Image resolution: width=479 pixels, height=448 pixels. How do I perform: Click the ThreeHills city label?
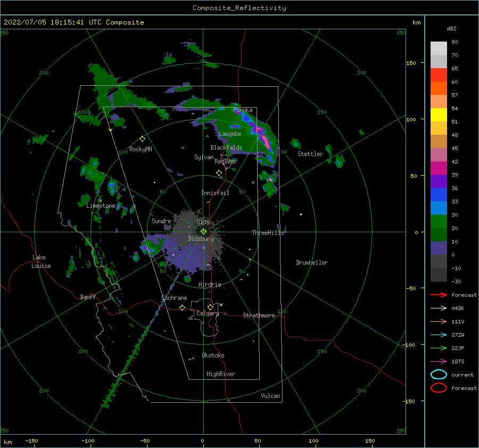click(268, 233)
